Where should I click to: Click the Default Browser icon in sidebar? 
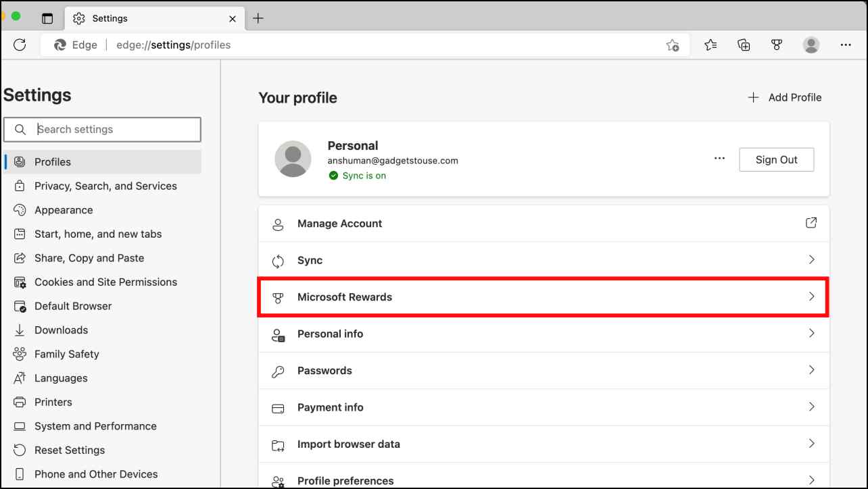tap(20, 306)
